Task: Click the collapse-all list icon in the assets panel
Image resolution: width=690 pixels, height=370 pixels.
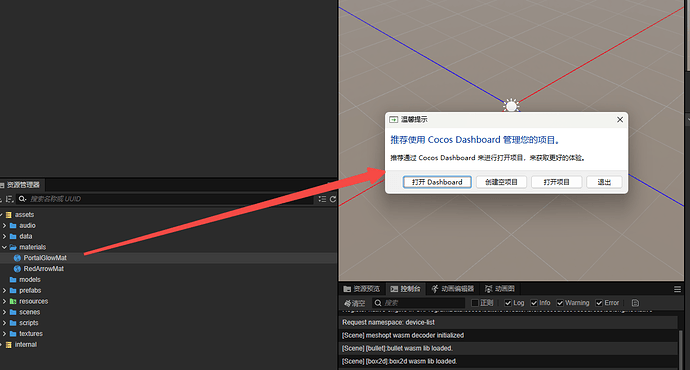Action: pyautogui.click(x=322, y=199)
